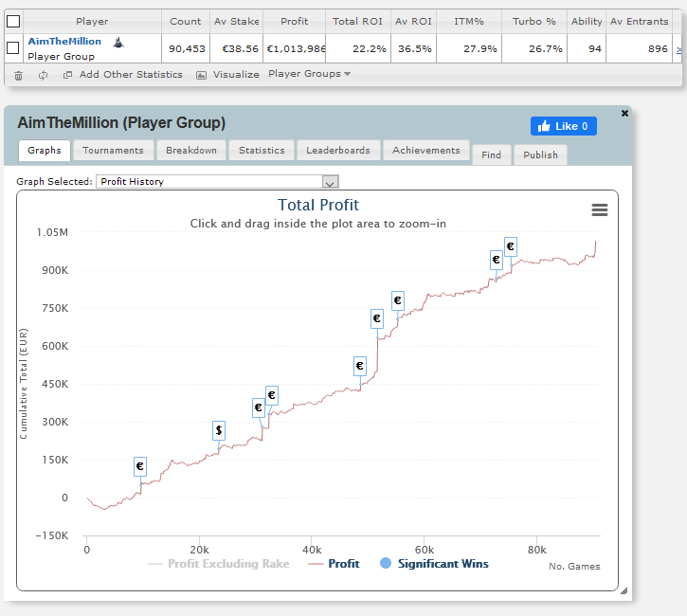
Task: Click the shark icon beside AimTheMillion
Action: (118, 43)
